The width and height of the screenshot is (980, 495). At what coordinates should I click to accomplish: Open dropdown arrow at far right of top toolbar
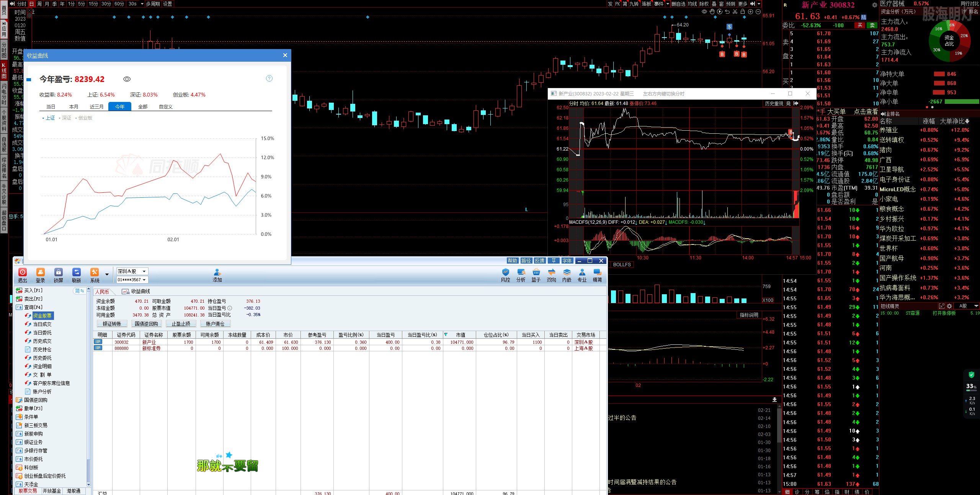tap(759, 4)
